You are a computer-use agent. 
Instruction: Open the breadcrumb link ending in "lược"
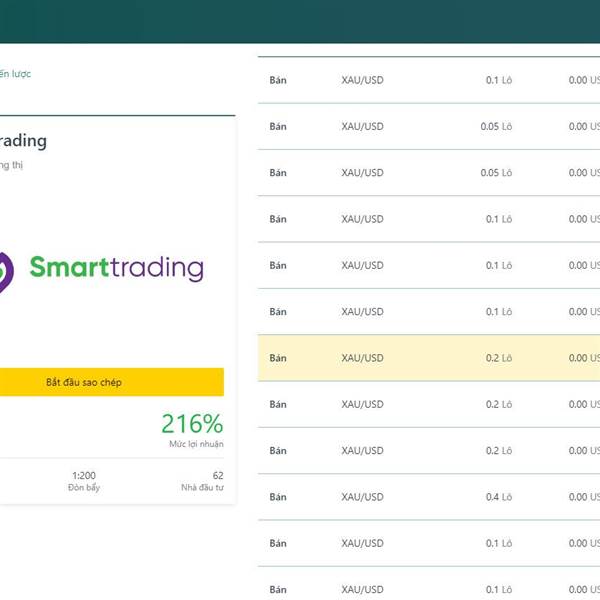click(x=15, y=74)
